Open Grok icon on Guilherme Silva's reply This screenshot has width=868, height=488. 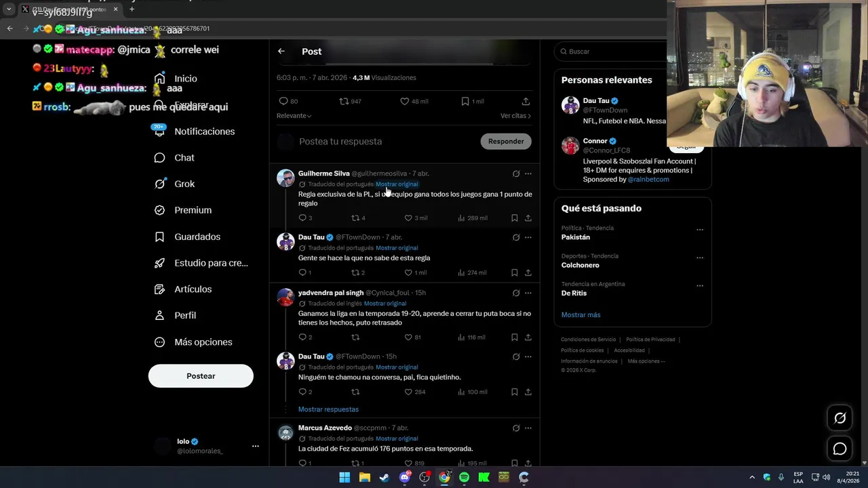[x=516, y=174]
